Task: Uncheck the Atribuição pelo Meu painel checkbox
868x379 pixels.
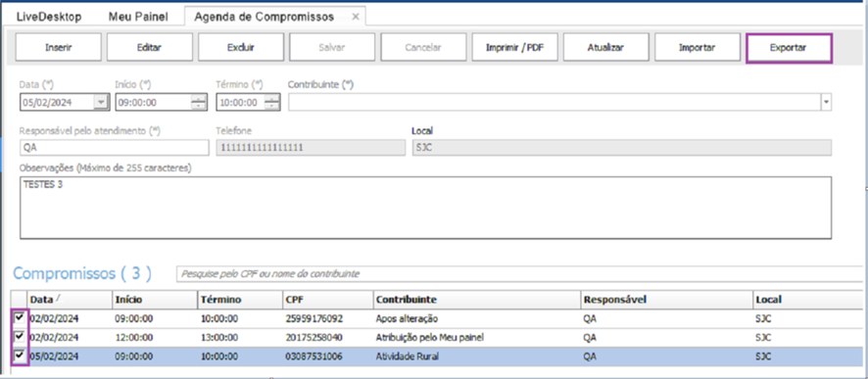Action: tap(20, 336)
